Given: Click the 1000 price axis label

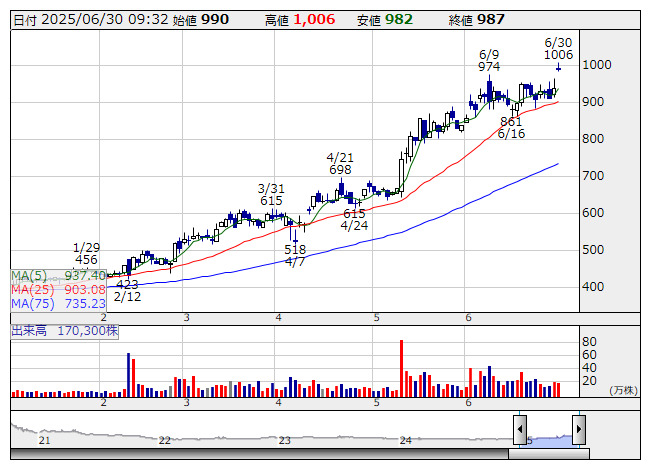Looking at the screenshot, I should point(597,65).
